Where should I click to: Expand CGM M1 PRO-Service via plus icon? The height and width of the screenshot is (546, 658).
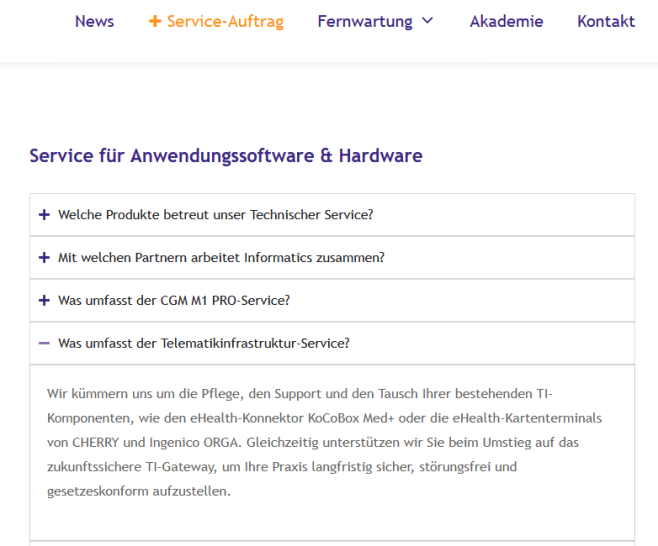pyautogui.click(x=44, y=300)
